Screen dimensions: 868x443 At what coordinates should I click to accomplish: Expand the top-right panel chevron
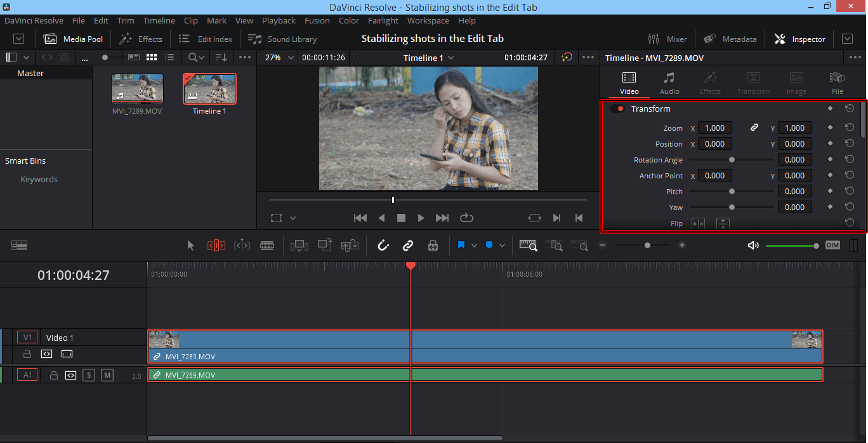[847, 39]
